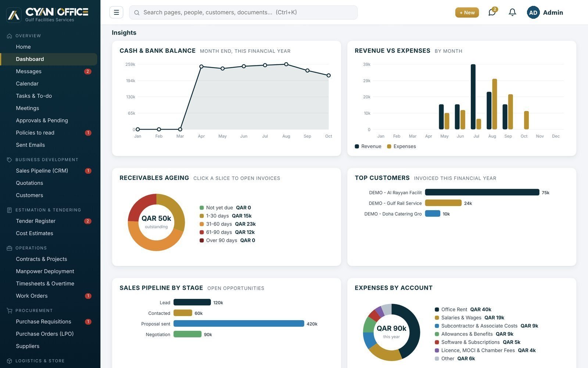Open Calendar from the sidebar
588x368 pixels.
point(49,84)
